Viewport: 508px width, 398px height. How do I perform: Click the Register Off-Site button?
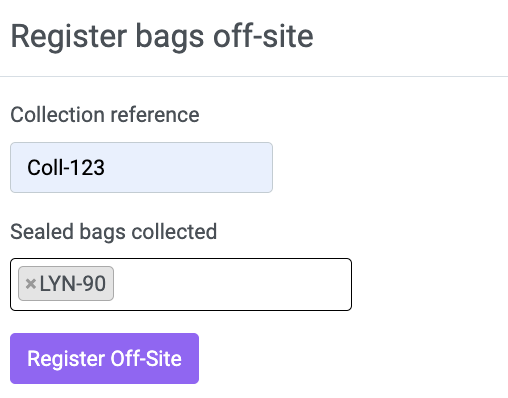[x=105, y=358]
